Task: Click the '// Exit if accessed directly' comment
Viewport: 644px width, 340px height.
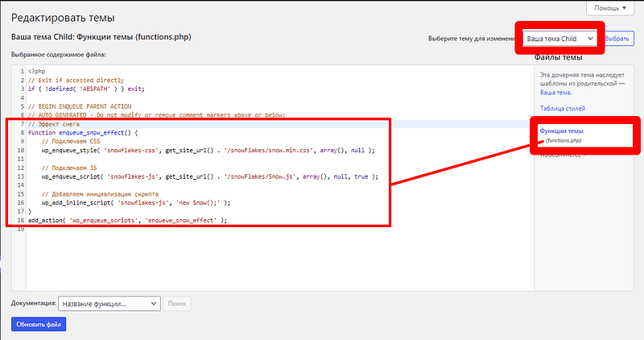Action: [x=76, y=81]
